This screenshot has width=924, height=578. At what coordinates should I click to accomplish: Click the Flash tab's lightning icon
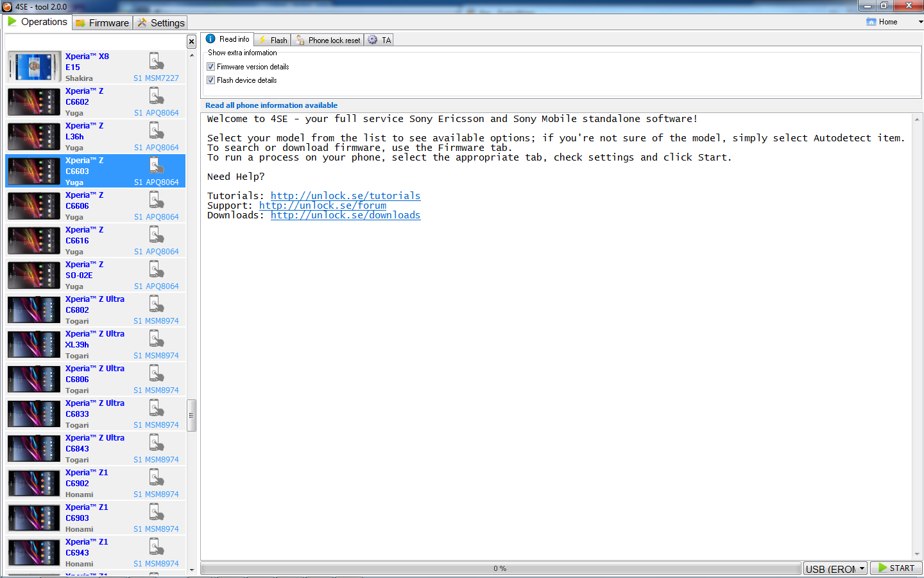point(262,40)
